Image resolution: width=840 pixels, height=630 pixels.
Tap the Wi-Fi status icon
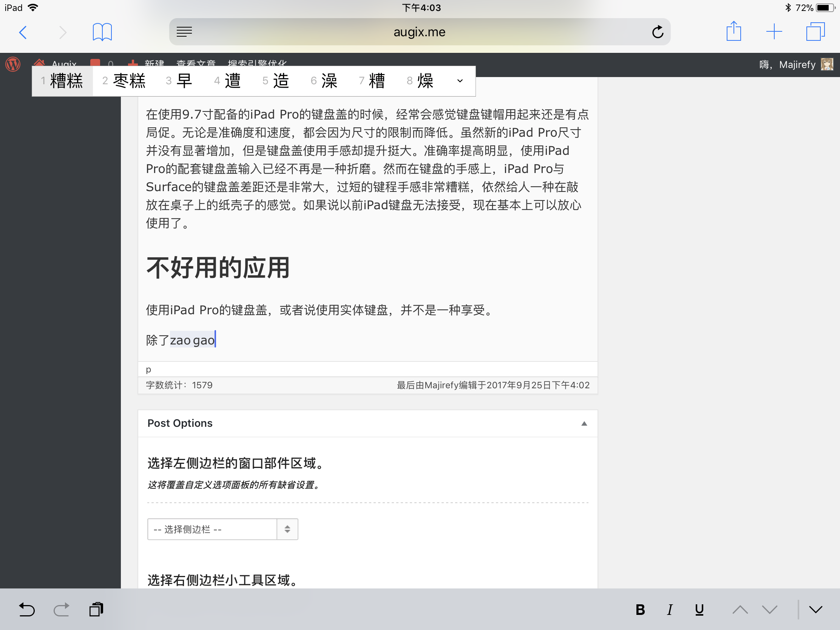point(33,8)
